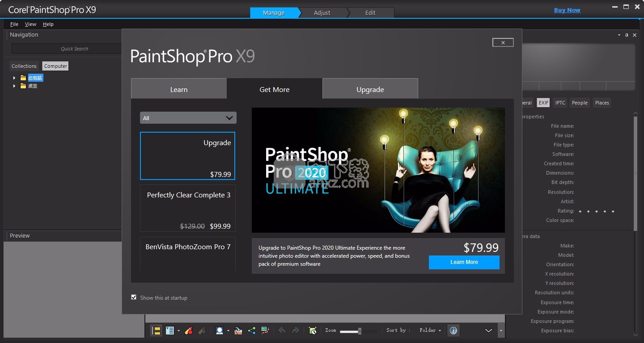Close the PaintShop Pro X9 welcome dialog
Screen dimensions: 644x343
[503, 42]
